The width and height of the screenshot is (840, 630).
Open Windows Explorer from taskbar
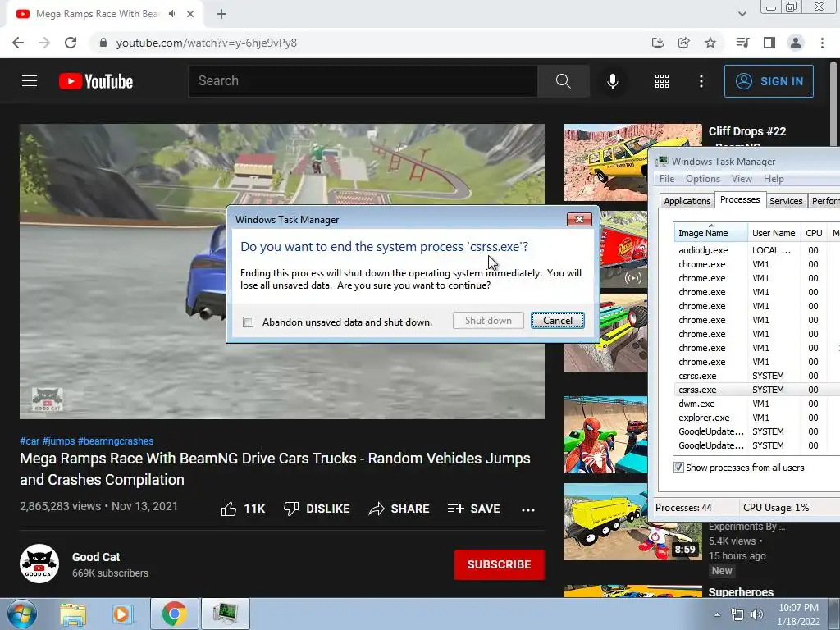click(73, 614)
